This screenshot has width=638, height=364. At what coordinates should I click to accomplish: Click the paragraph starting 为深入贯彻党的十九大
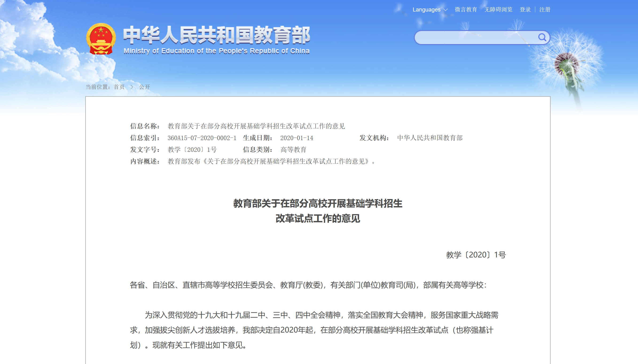[x=314, y=330]
